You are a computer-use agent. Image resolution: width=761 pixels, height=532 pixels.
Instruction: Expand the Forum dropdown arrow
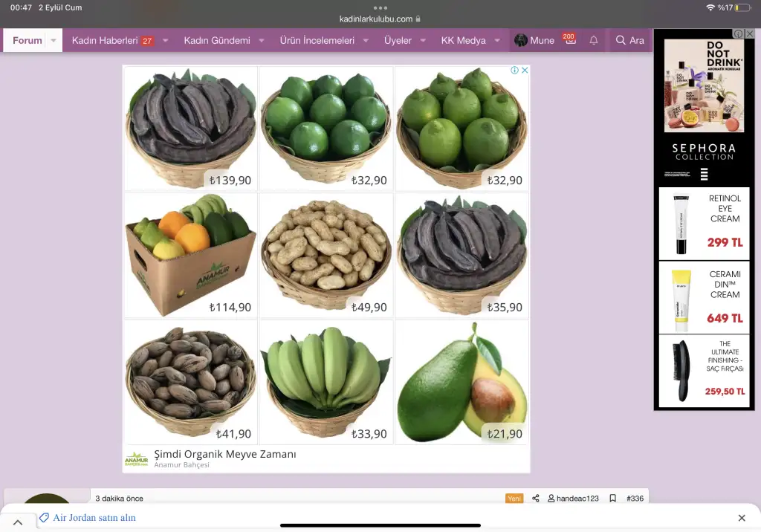coord(54,40)
